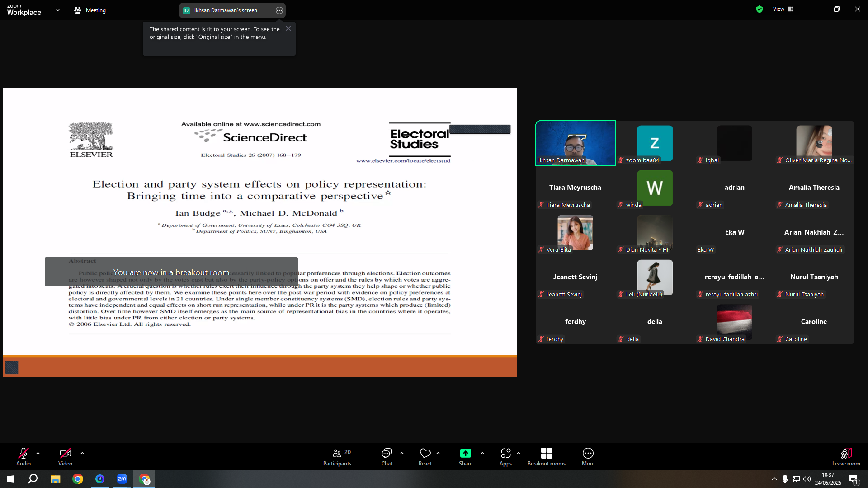Start screen Share

click(466, 457)
